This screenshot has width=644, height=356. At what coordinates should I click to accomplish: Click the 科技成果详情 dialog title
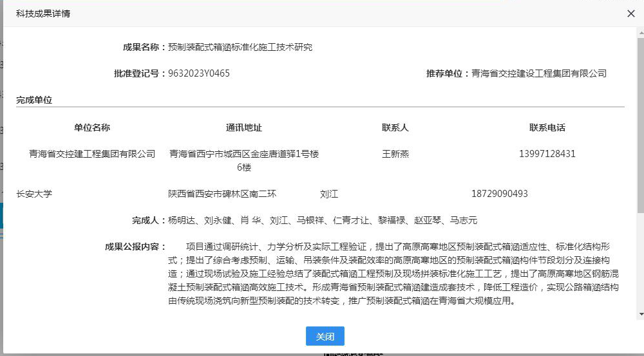(43, 14)
